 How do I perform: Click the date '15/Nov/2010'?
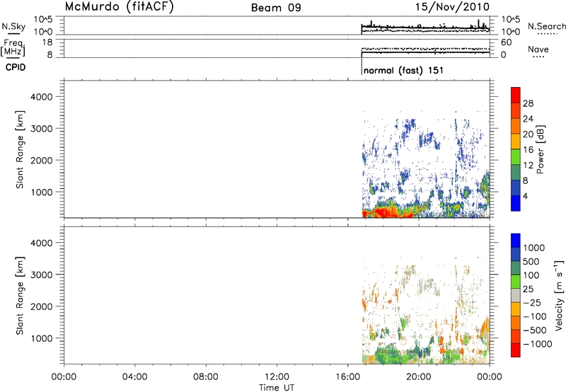click(452, 6)
